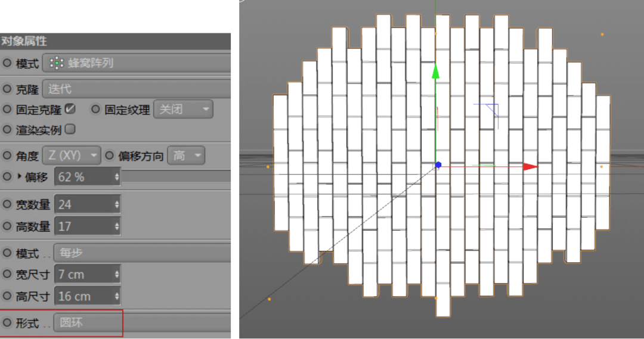Toggle the animation circle beside 模式 每步
The width and height of the screenshot is (644, 339).
pyautogui.click(x=7, y=253)
